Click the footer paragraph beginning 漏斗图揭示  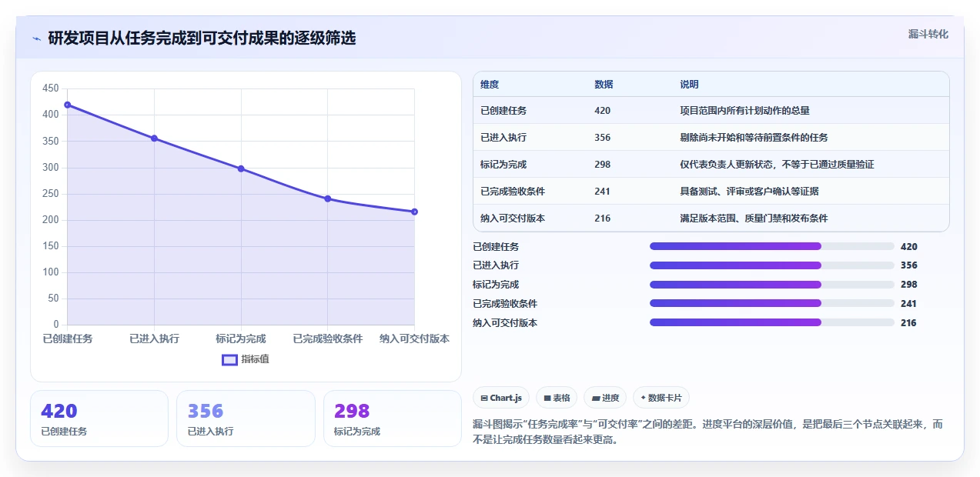click(707, 432)
